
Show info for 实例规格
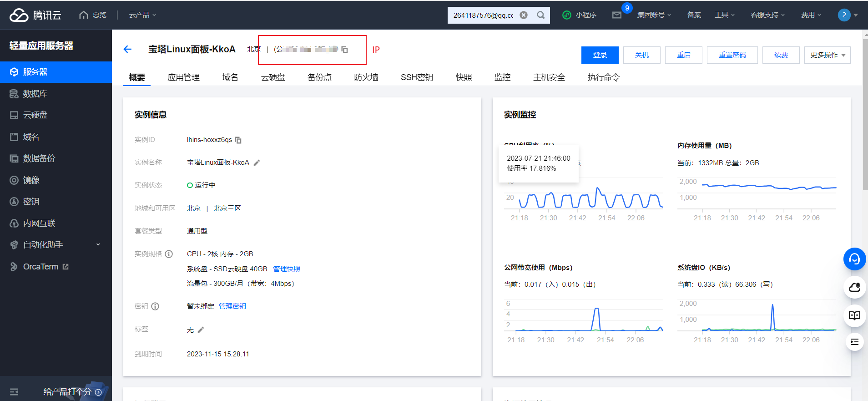coord(169,254)
